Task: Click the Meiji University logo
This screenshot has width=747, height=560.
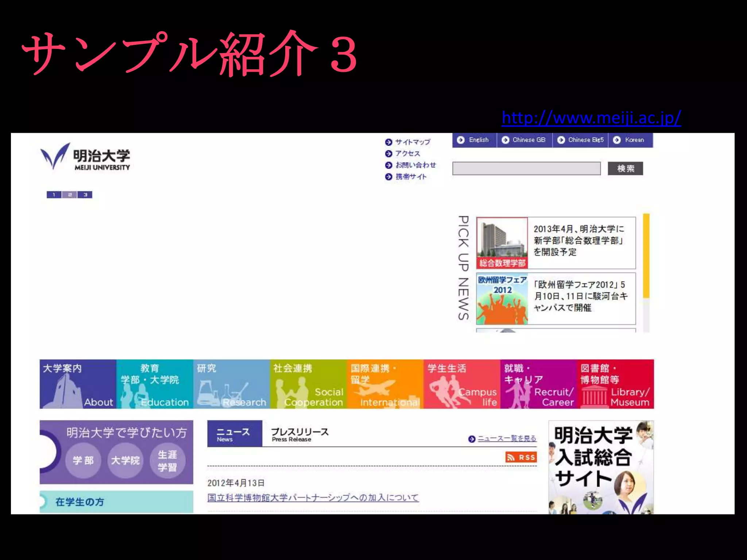Action: pos(85,157)
